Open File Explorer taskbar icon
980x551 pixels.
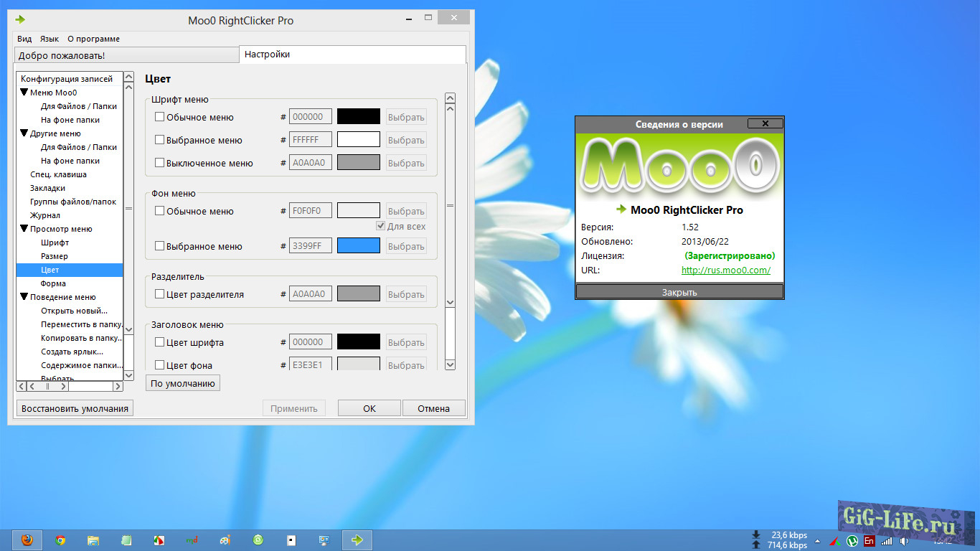pyautogui.click(x=93, y=540)
